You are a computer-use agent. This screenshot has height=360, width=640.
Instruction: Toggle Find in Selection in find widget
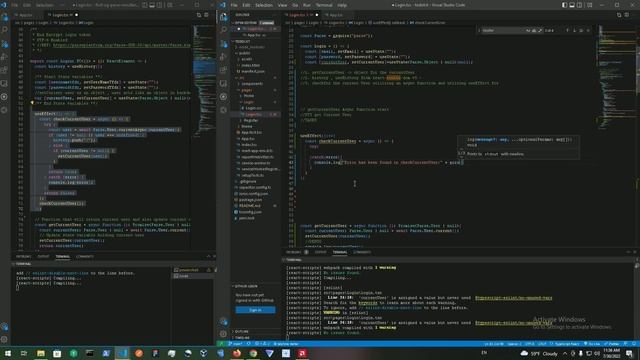(x=581, y=30)
